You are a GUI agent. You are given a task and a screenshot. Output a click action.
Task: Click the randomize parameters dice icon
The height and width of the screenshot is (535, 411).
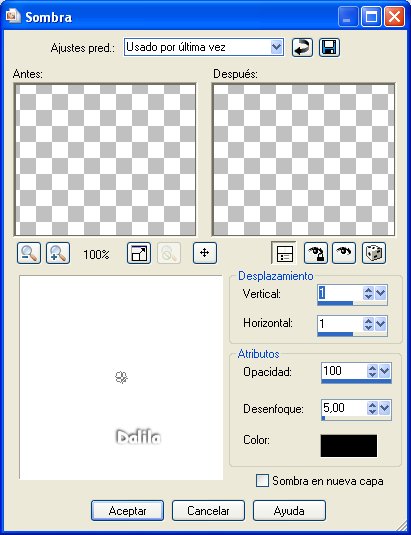374,253
